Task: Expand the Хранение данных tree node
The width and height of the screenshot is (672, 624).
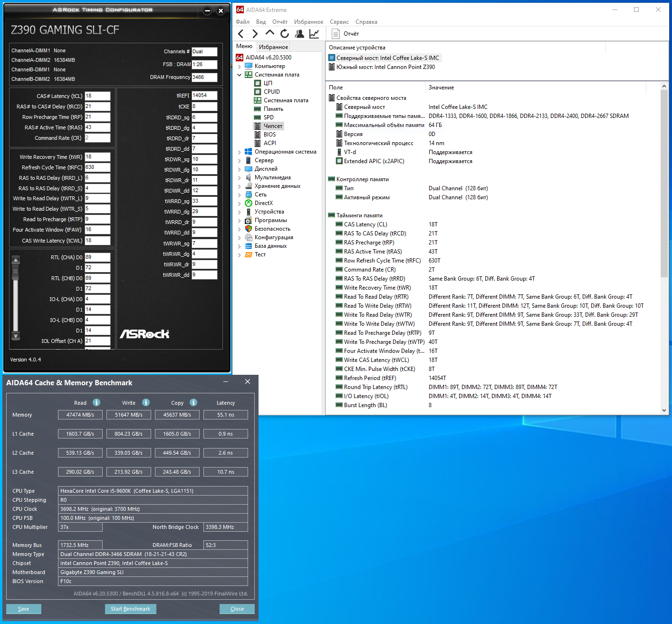Action: (239, 186)
